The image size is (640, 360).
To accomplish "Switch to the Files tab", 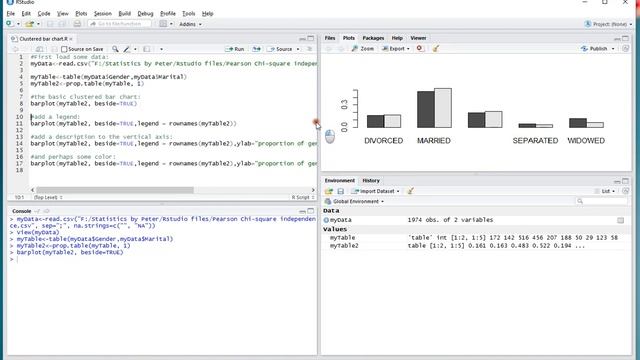I will click(330, 38).
